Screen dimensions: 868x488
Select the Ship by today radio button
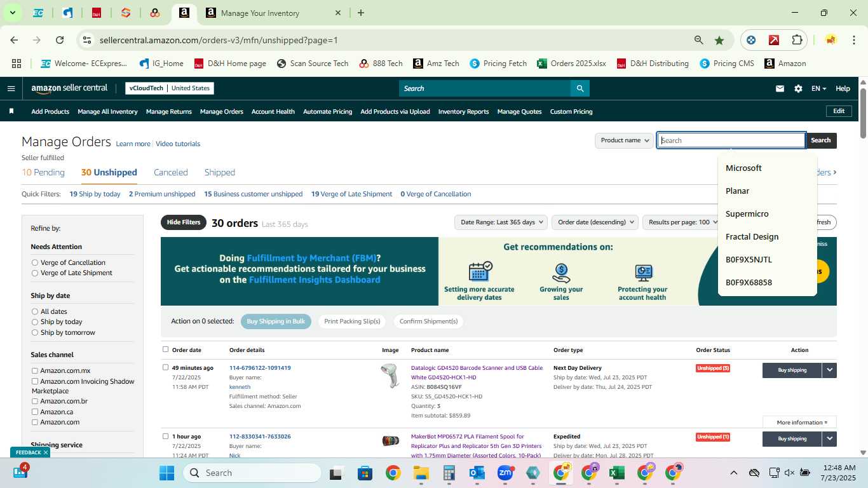35,322
